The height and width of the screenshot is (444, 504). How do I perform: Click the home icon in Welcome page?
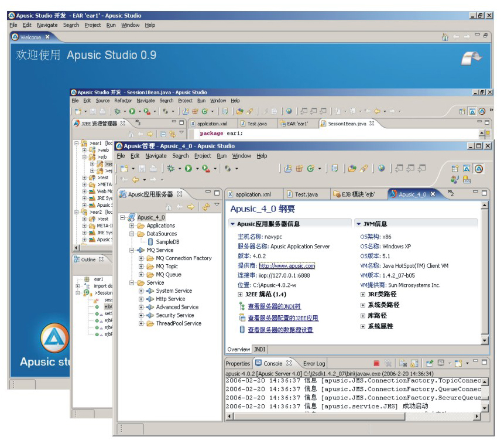click(445, 37)
